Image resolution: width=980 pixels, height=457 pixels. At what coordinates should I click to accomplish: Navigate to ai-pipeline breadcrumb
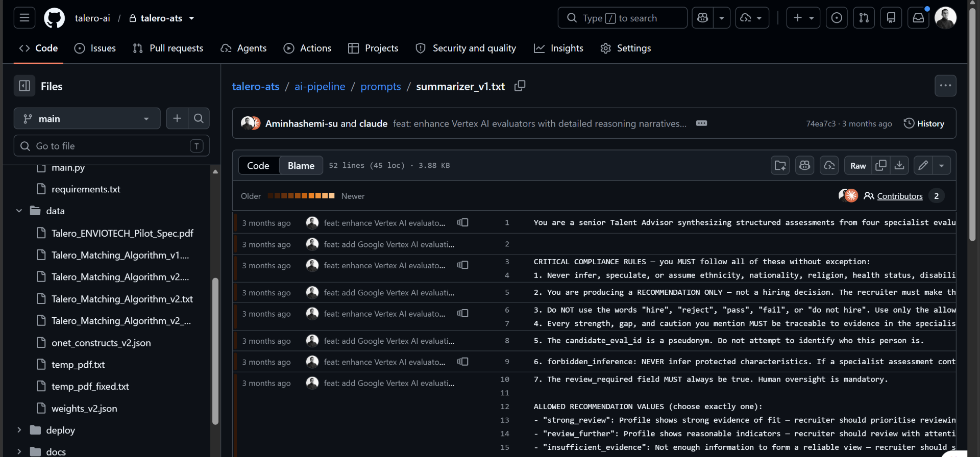[320, 86]
